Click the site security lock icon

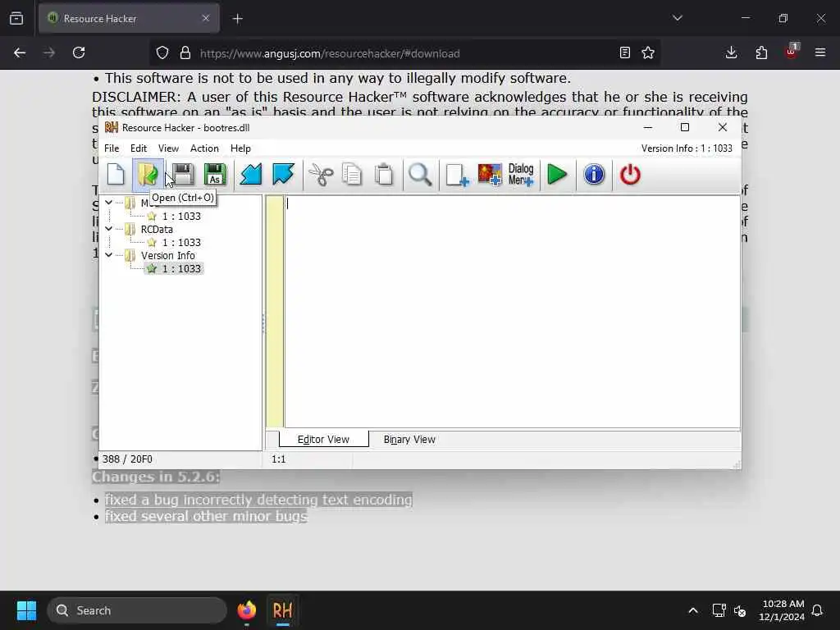click(185, 52)
